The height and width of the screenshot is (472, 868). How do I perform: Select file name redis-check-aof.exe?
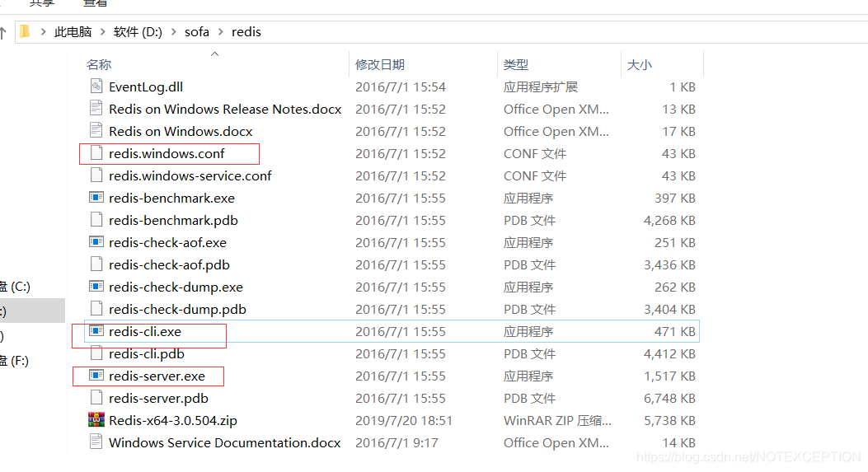tap(167, 242)
